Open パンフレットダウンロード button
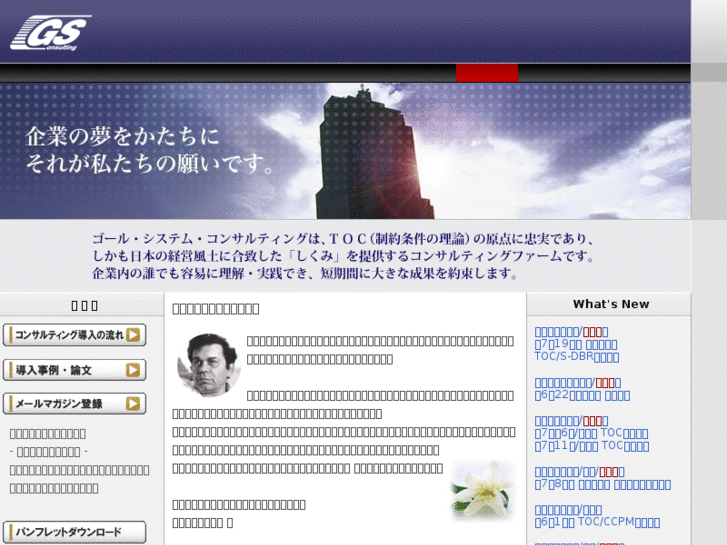727x545 pixels. click(75, 532)
